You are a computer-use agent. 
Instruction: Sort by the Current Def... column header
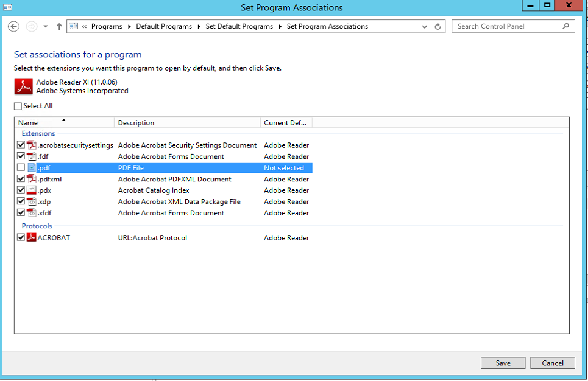[286, 122]
